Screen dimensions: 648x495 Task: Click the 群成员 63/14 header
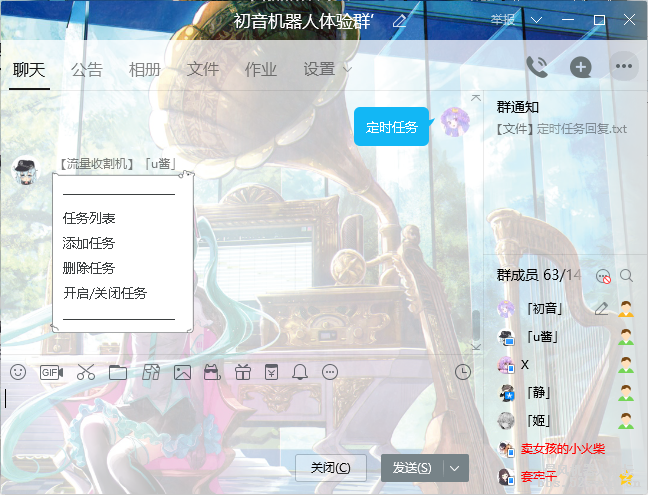click(x=539, y=275)
